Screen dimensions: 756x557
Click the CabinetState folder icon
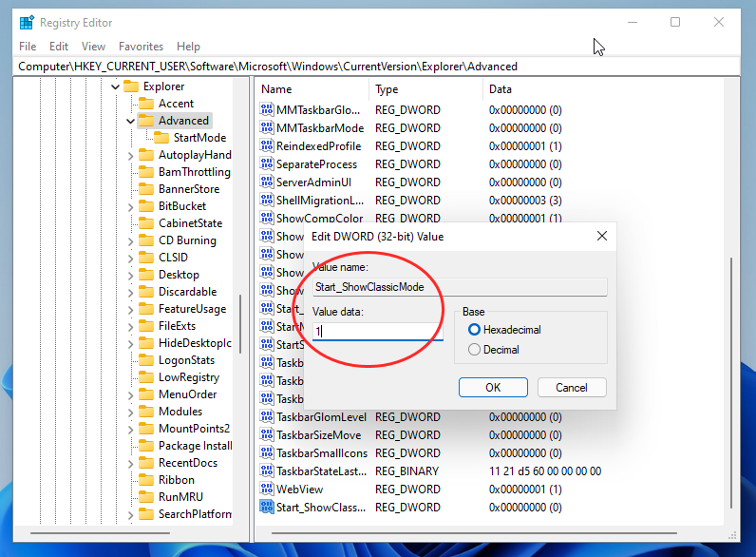click(x=145, y=223)
